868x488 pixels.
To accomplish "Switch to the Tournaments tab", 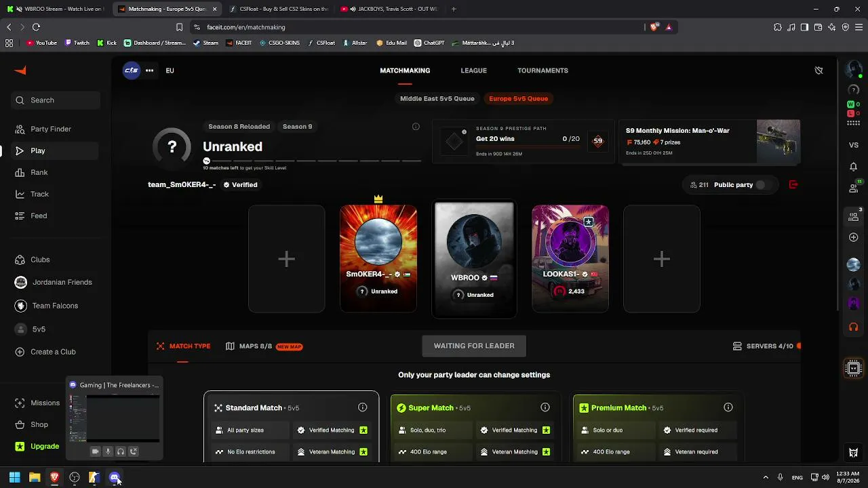I will [542, 70].
